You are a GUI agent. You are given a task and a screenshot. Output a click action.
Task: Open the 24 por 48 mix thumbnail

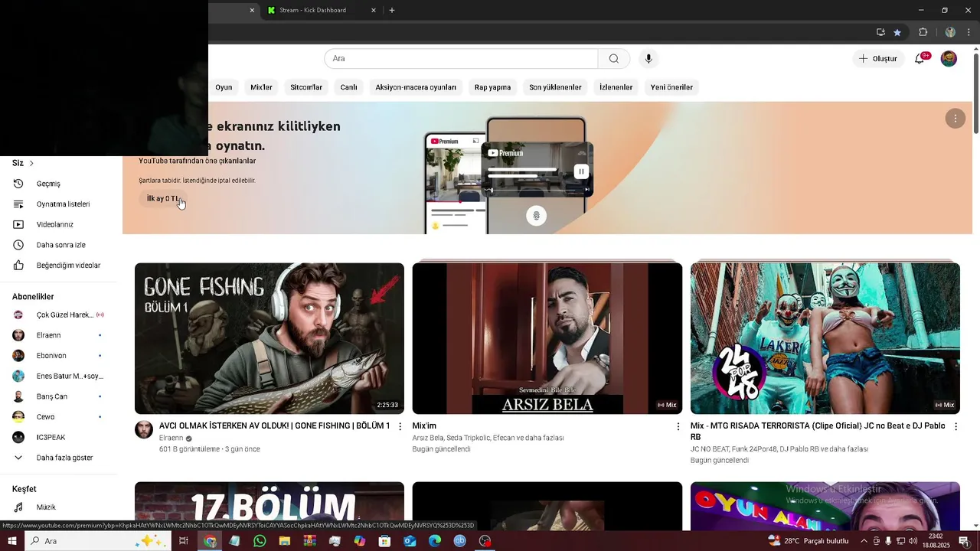click(x=825, y=338)
